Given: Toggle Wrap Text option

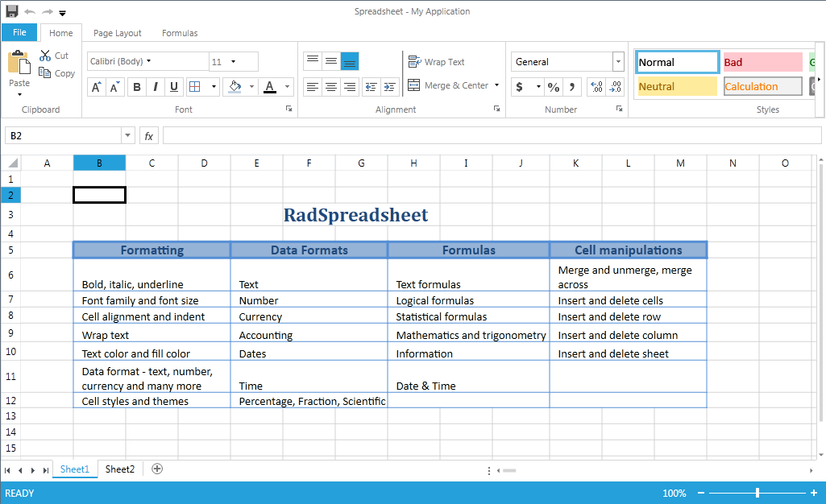Looking at the screenshot, I should coord(436,62).
